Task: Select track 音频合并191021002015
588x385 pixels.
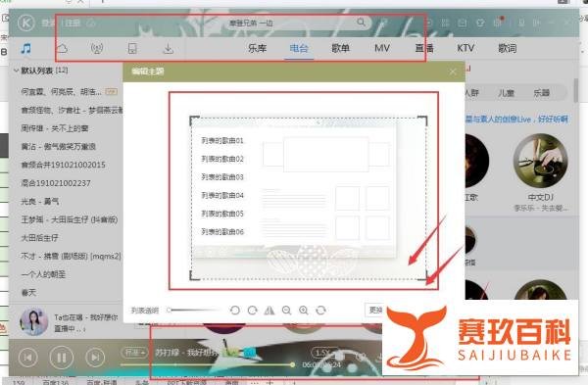Action: click(x=63, y=165)
